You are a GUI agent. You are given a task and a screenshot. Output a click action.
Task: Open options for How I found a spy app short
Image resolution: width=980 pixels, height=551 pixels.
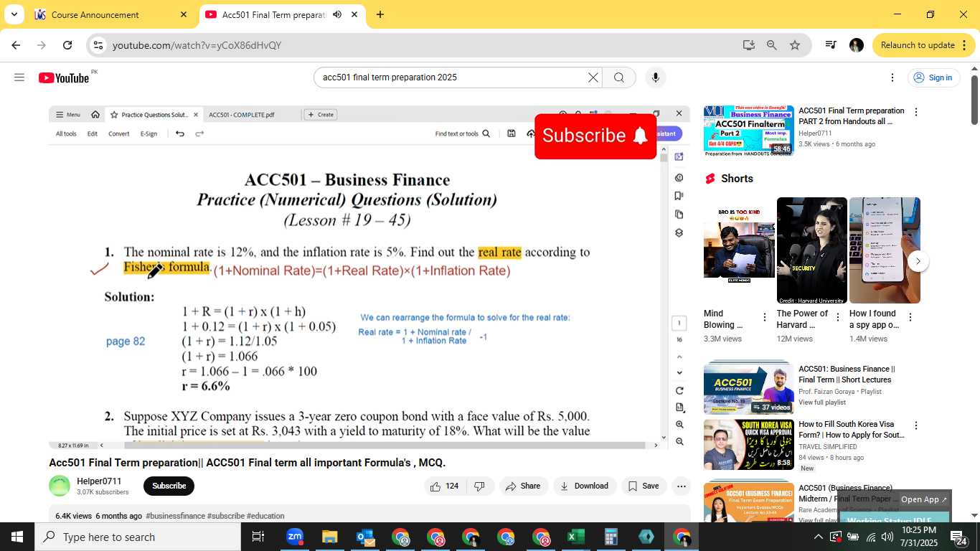[910, 317]
